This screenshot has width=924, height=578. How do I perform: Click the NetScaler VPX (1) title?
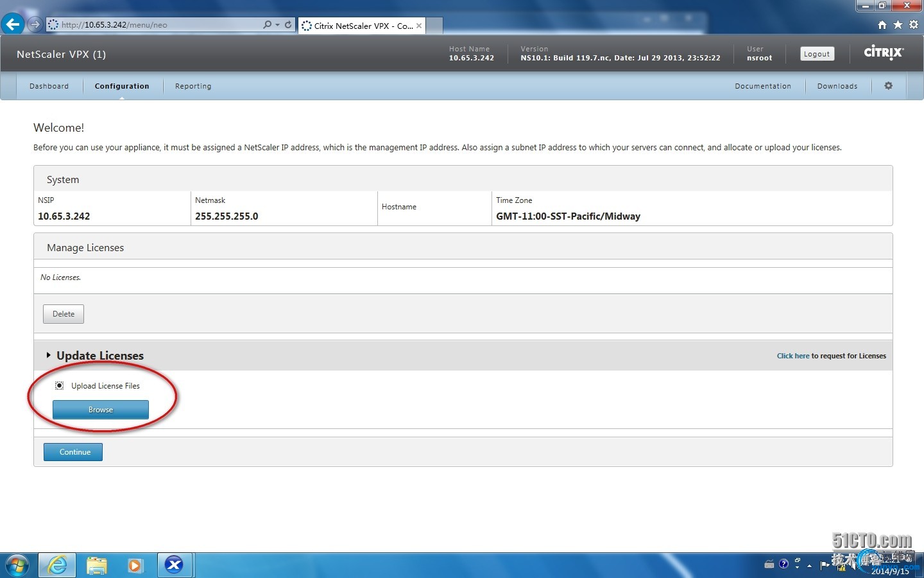[62, 54]
